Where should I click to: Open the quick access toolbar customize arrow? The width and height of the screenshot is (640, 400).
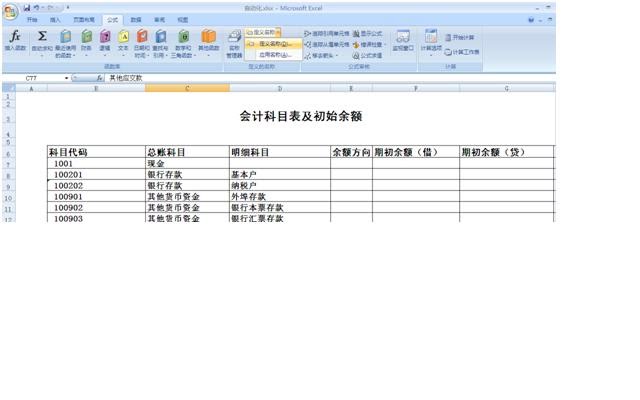tap(68, 8)
